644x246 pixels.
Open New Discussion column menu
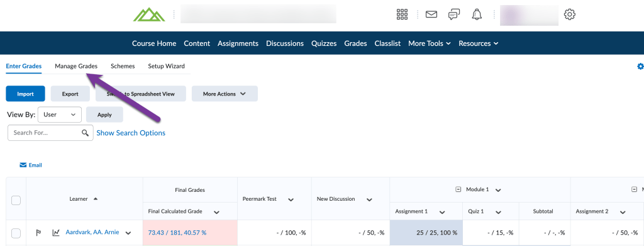(x=369, y=199)
